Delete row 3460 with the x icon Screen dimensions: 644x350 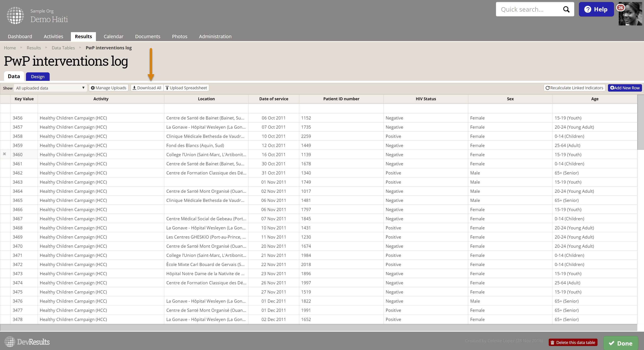4,154
